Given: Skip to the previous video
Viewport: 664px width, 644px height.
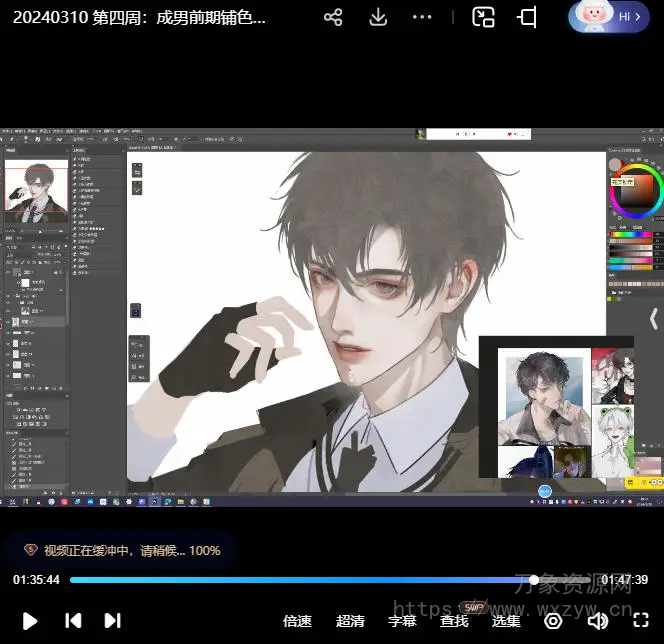Looking at the screenshot, I should coord(73,620).
